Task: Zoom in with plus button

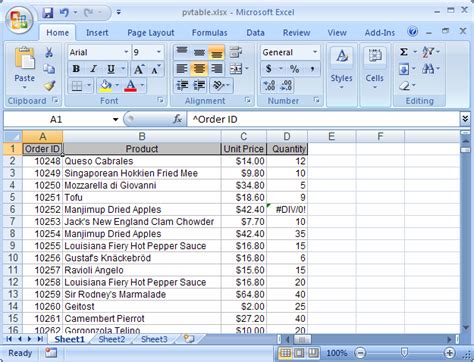Action: pos(449,353)
